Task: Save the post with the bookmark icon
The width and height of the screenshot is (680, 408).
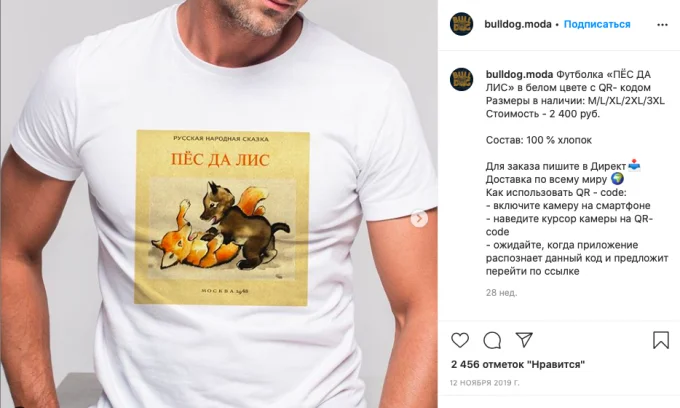Action: tap(661, 340)
